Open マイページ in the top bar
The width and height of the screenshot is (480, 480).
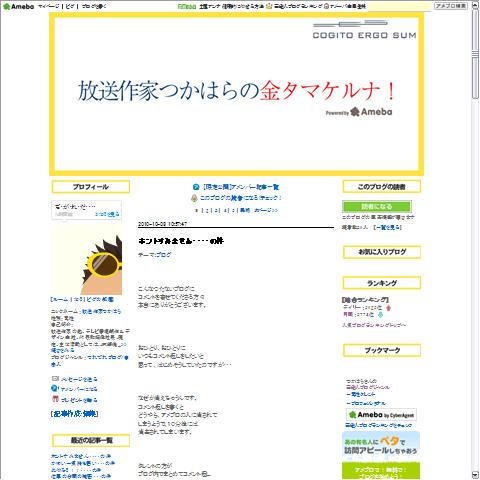[49, 6]
